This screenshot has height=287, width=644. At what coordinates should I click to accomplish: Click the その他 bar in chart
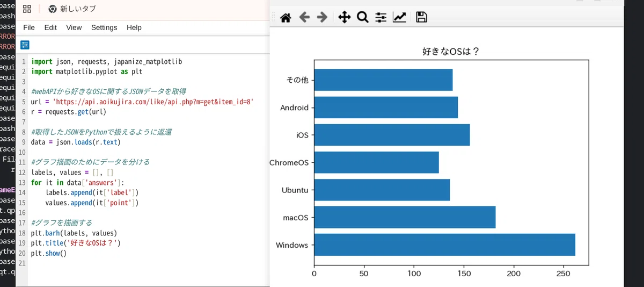(x=383, y=80)
